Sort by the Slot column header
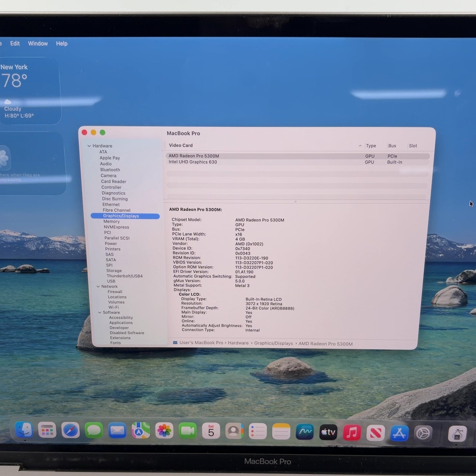 tap(413, 146)
